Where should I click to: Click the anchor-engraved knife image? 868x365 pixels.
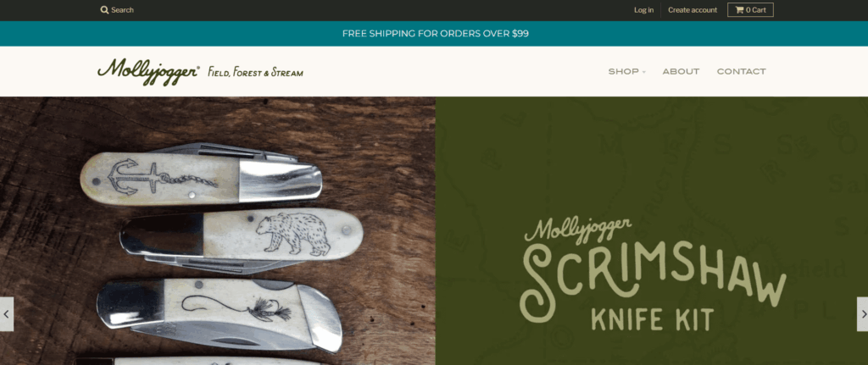(202, 175)
